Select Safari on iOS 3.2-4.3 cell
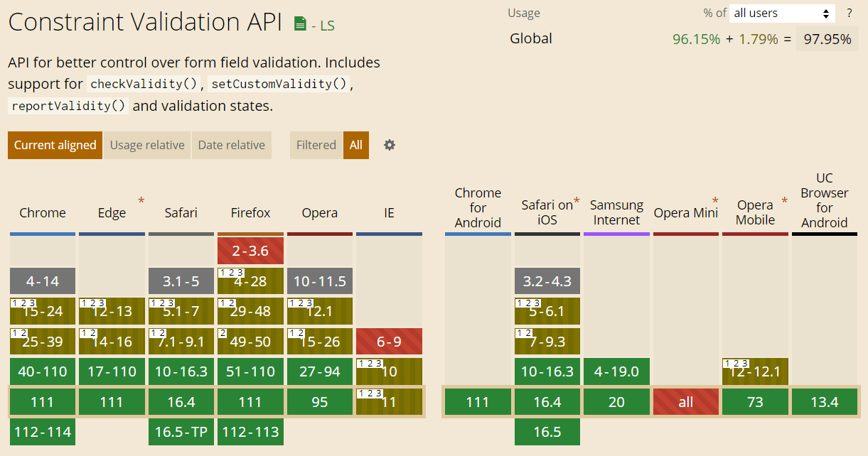868x456 pixels. point(547,281)
